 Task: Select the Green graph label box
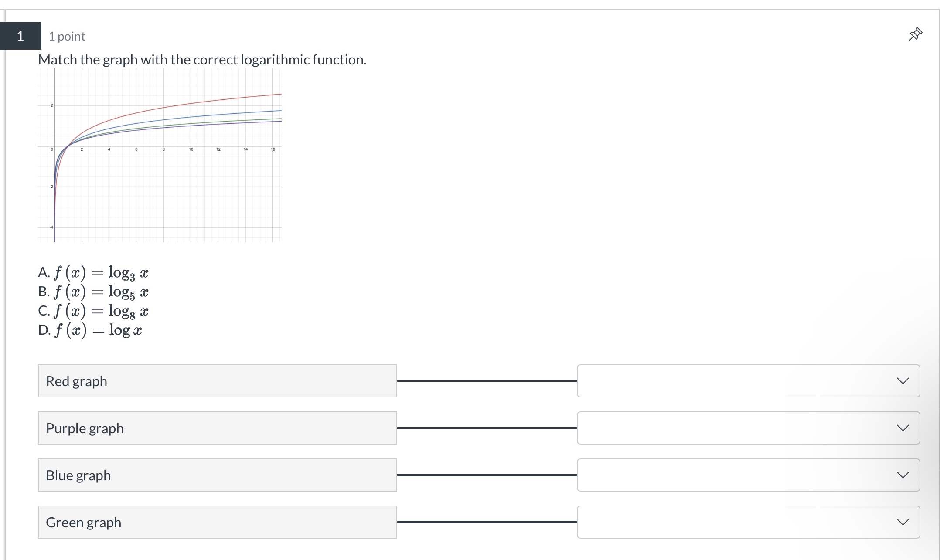click(x=217, y=522)
